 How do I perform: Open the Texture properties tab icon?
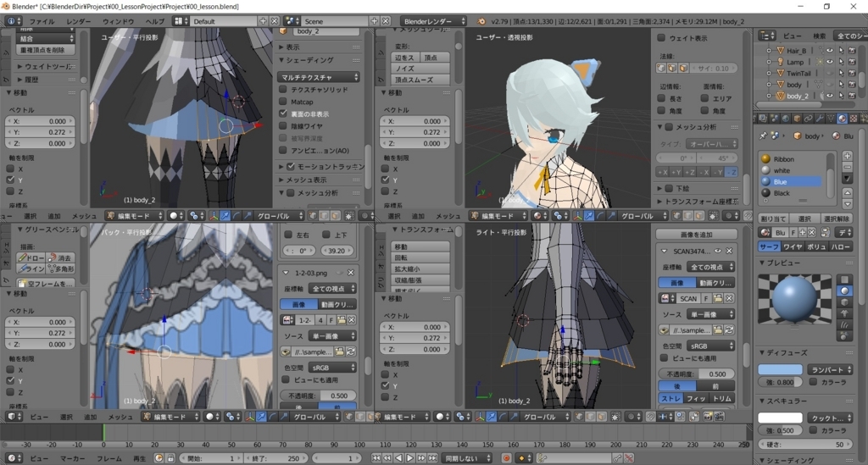[x=854, y=119]
